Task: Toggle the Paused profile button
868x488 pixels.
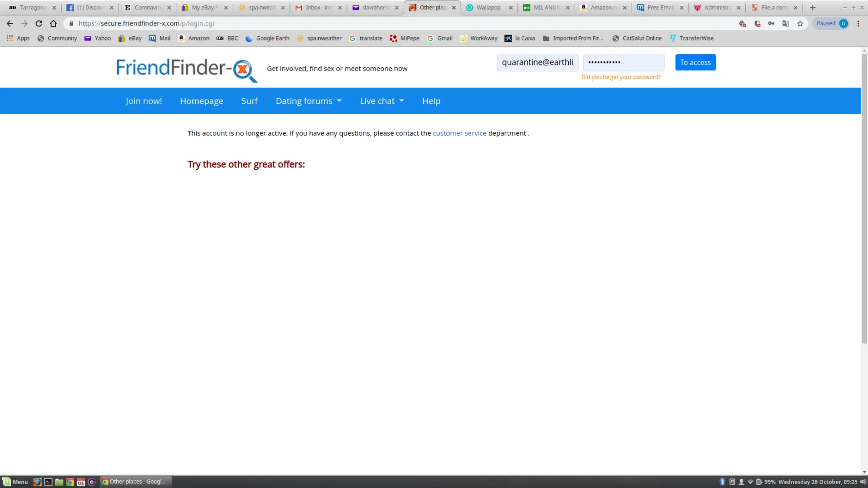Action: coord(832,23)
